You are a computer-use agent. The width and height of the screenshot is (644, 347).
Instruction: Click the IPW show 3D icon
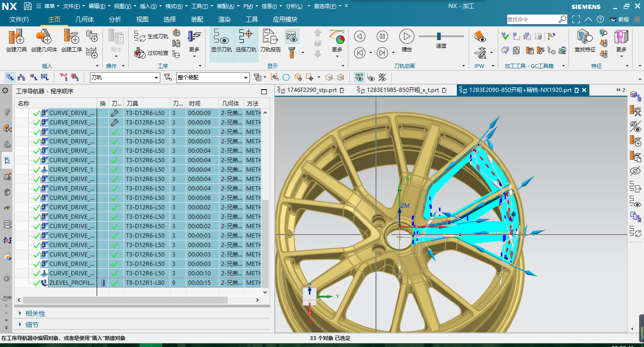click(x=480, y=36)
